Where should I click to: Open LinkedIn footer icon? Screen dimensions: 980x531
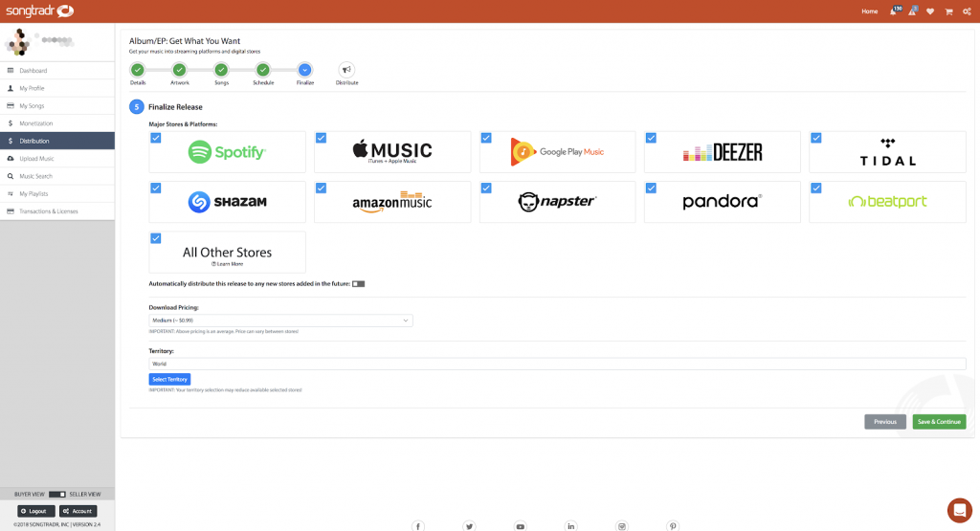tap(570, 526)
